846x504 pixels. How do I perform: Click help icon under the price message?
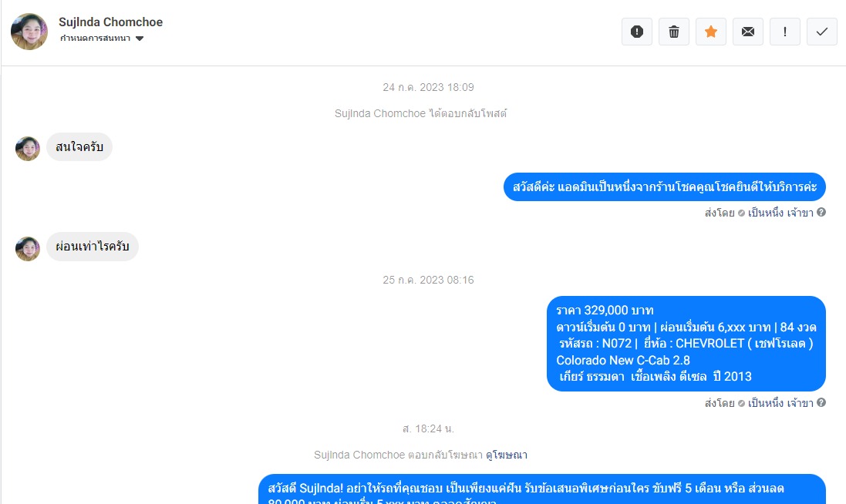coord(821,403)
